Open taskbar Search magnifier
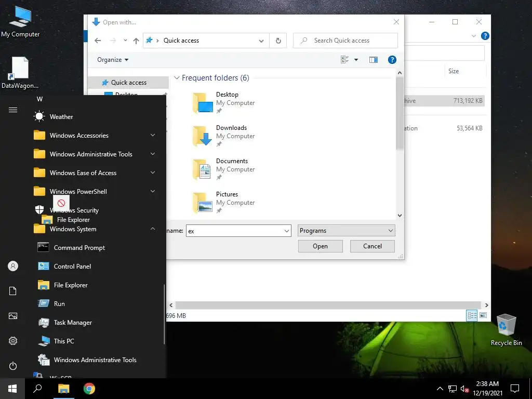532x399 pixels. (37, 389)
